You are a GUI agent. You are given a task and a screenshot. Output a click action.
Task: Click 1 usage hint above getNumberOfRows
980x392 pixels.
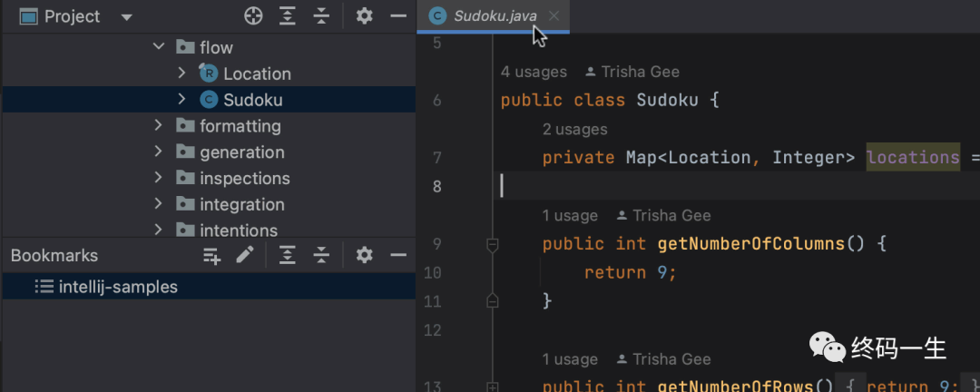tap(569, 359)
